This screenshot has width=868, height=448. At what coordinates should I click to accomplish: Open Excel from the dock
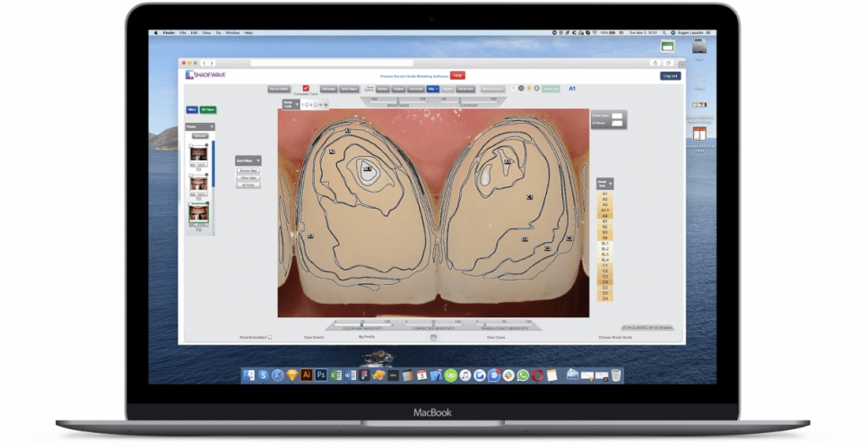(335, 375)
